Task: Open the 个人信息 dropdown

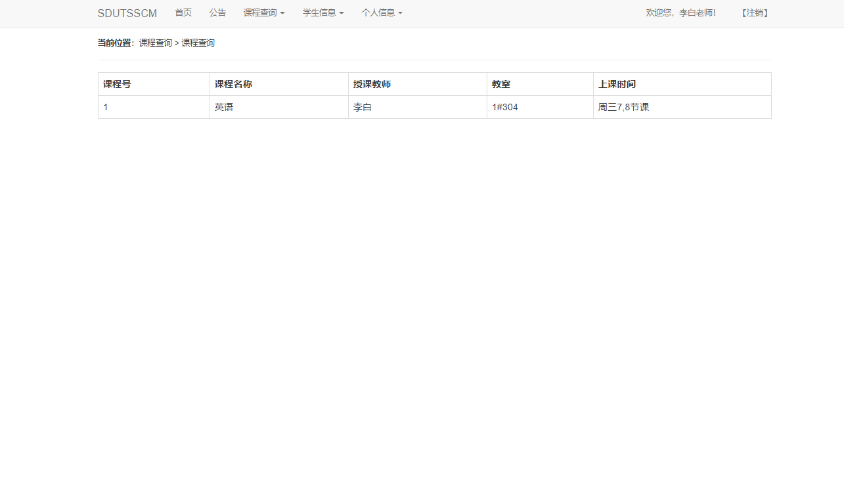Action: coord(382,13)
